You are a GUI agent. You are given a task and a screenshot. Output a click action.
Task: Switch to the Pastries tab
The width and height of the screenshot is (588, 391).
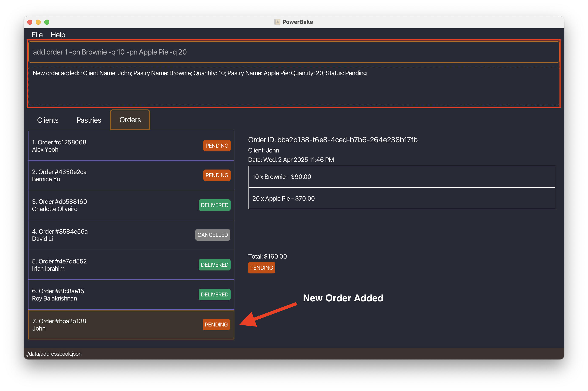point(88,120)
